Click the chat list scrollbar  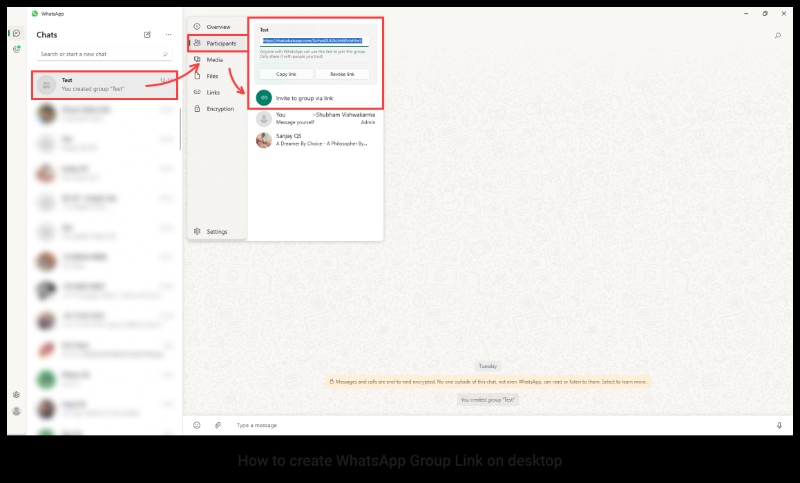tap(180, 129)
